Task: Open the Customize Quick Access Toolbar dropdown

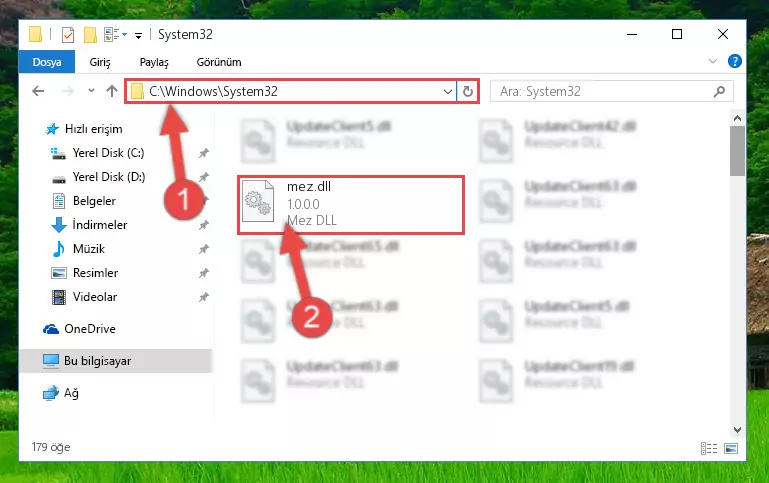Action: pyautogui.click(x=139, y=35)
